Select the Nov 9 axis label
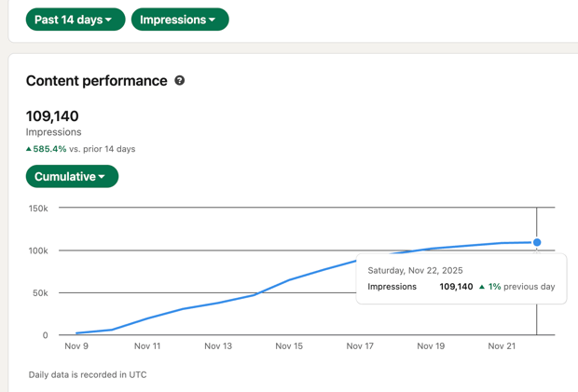Image resolution: width=578 pixels, height=392 pixels. 76,346
